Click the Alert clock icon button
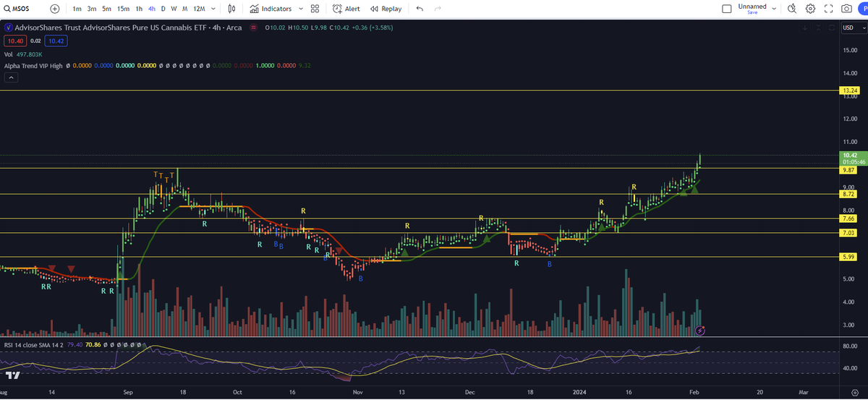Screen dimensions: 868x400 pyautogui.click(x=346, y=9)
